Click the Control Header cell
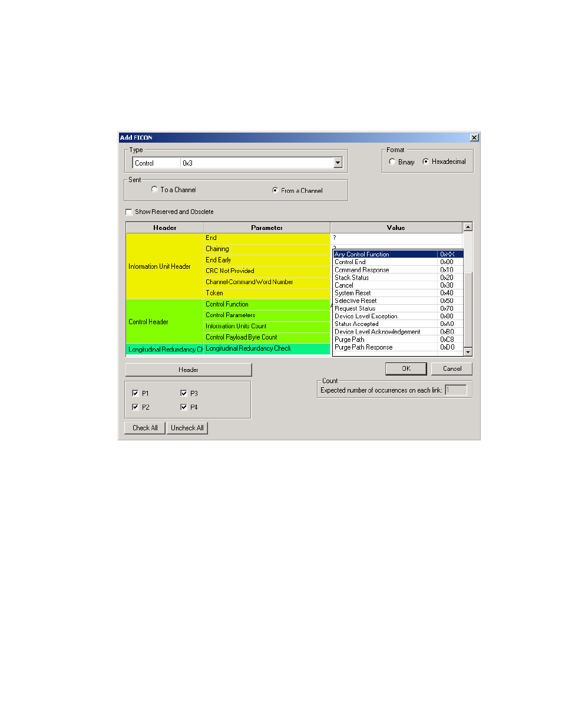Screen dimensions: 562x728 coord(165,321)
